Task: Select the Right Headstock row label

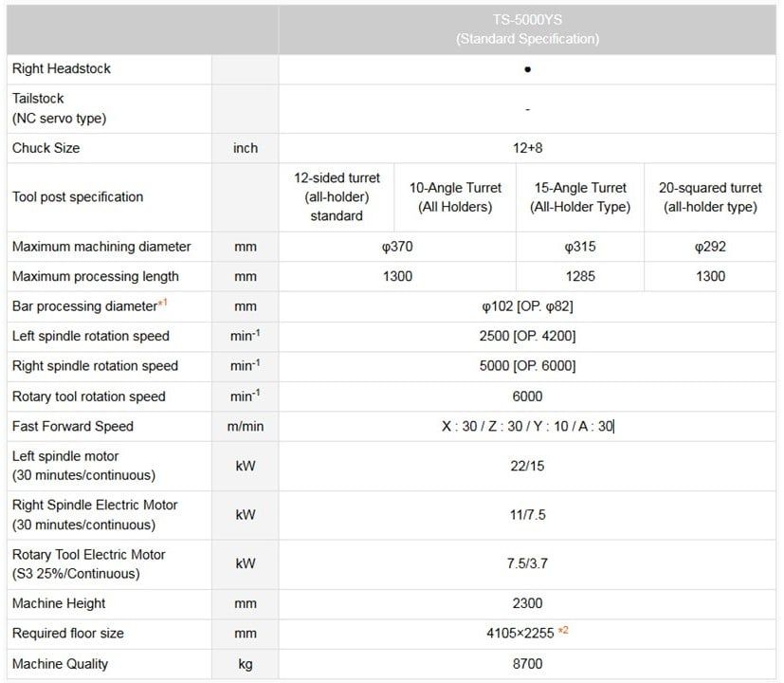Action: 62,69
